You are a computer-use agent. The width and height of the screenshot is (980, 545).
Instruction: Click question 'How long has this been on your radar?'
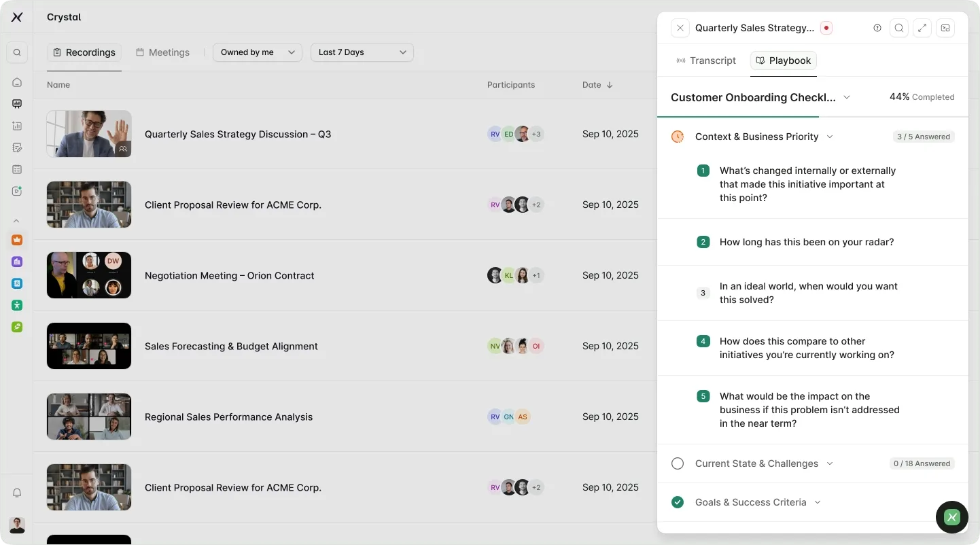click(807, 242)
